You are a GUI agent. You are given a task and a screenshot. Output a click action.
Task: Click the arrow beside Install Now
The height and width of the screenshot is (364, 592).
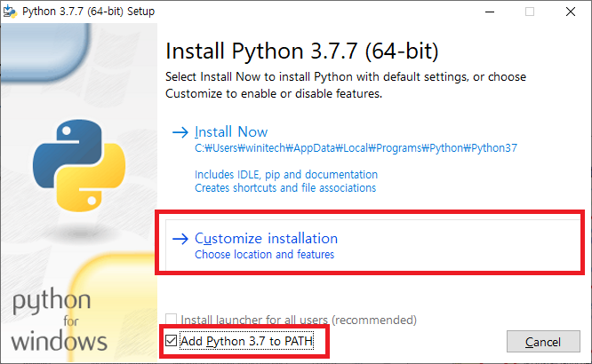click(180, 132)
